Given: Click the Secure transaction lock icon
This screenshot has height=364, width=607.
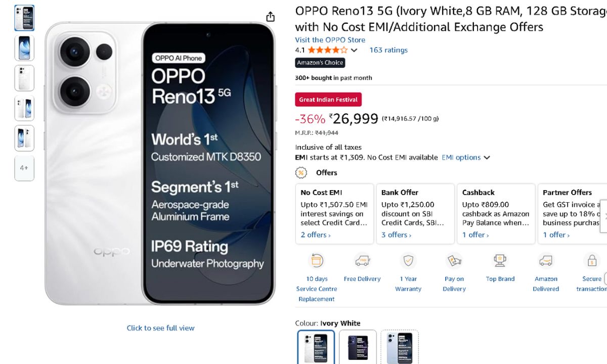Looking at the screenshot, I should [591, 261].
